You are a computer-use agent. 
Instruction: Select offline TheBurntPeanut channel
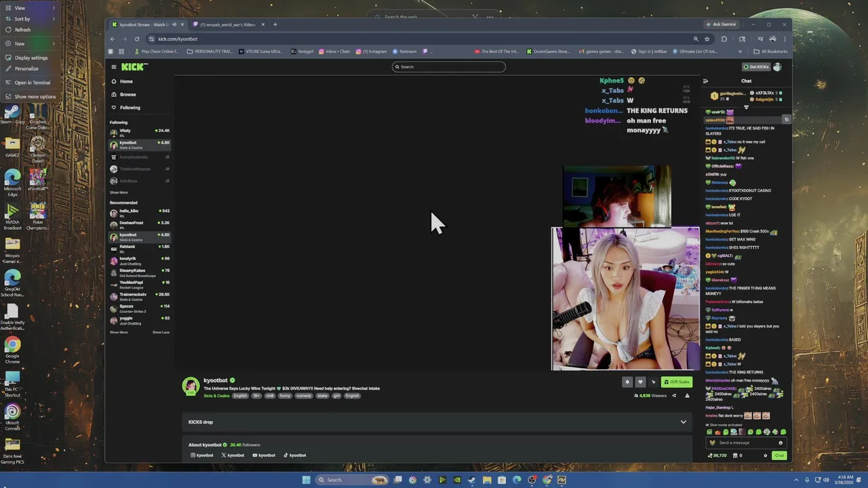coord(140,169)
